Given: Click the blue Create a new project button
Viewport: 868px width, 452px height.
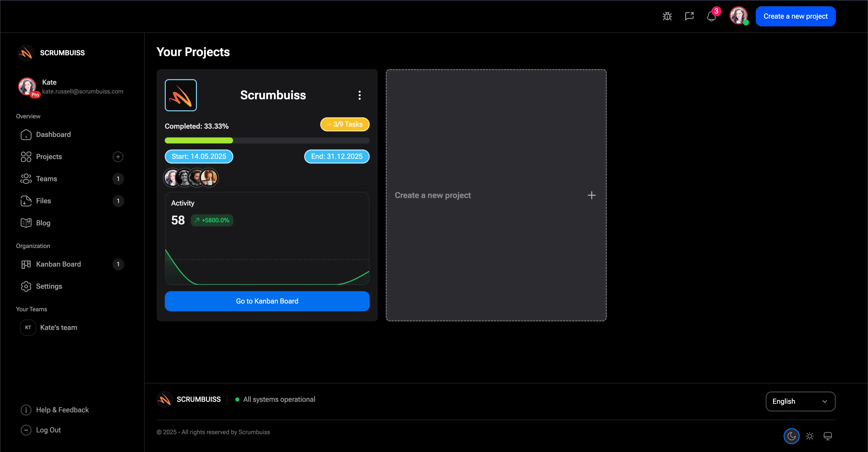Looking at the screenshot, I should 795,16.
